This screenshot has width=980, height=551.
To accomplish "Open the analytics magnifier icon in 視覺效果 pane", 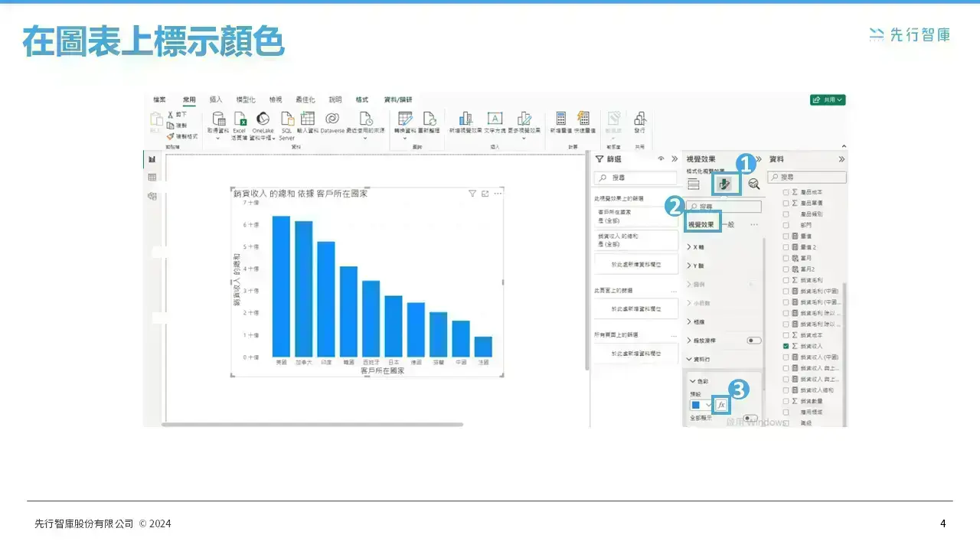I will pyautogui.click(x=754, y=184).
